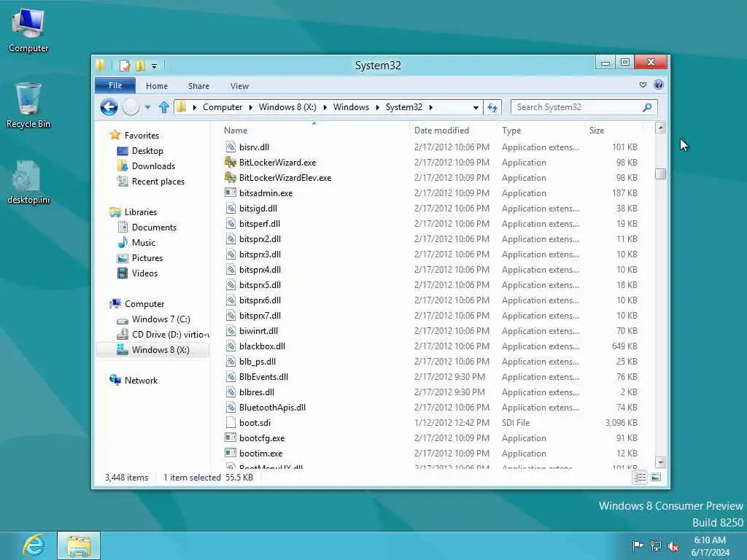Expand the ribbon with chevron arrow
The image size is (747, 560).
[643, 85]
